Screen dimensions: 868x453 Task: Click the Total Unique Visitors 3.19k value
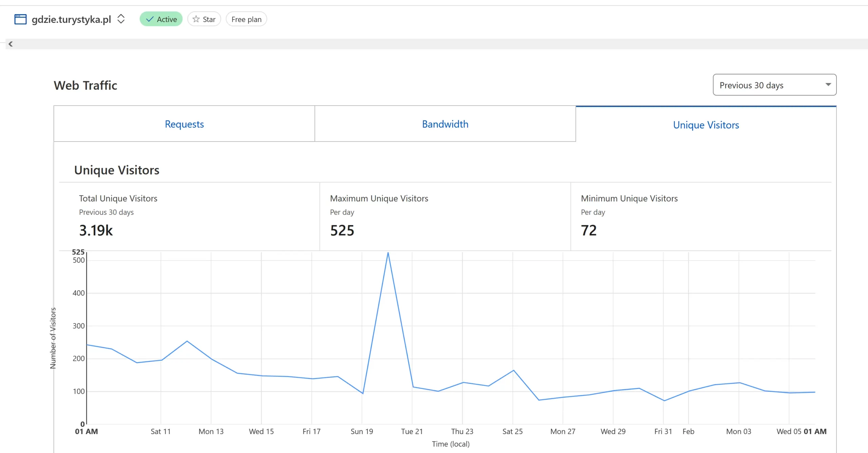pyautogui.click(x=96, y=230)
